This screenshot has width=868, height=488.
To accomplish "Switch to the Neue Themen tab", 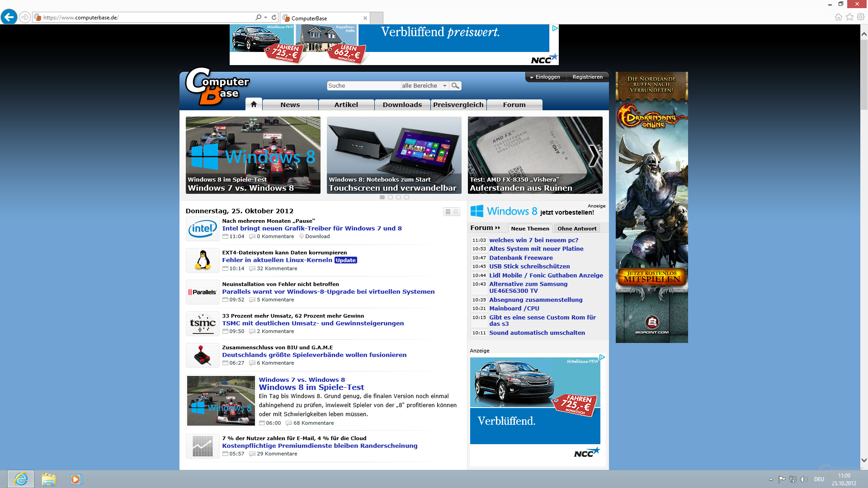I will [x=530, y=229].
